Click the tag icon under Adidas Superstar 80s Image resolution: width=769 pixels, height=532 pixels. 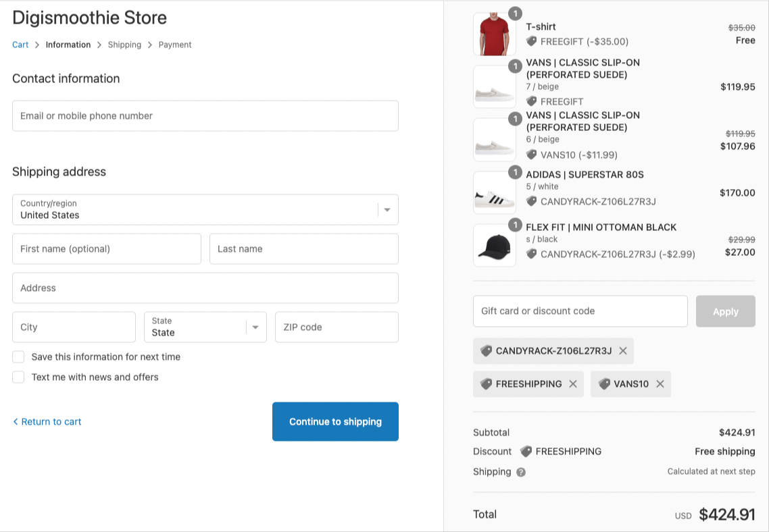click(x=531, y=201)
